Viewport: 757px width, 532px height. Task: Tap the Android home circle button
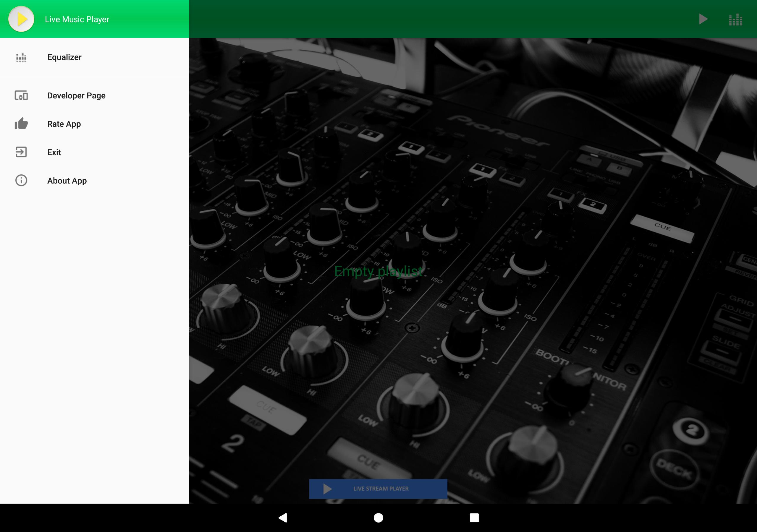[x=378, y=518]
